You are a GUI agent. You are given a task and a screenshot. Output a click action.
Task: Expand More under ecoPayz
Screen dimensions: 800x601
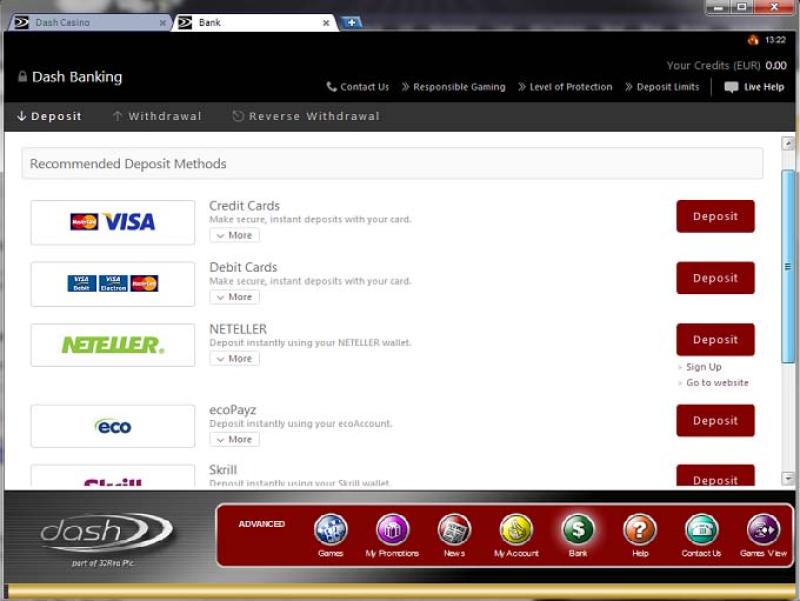click(235, 440)
